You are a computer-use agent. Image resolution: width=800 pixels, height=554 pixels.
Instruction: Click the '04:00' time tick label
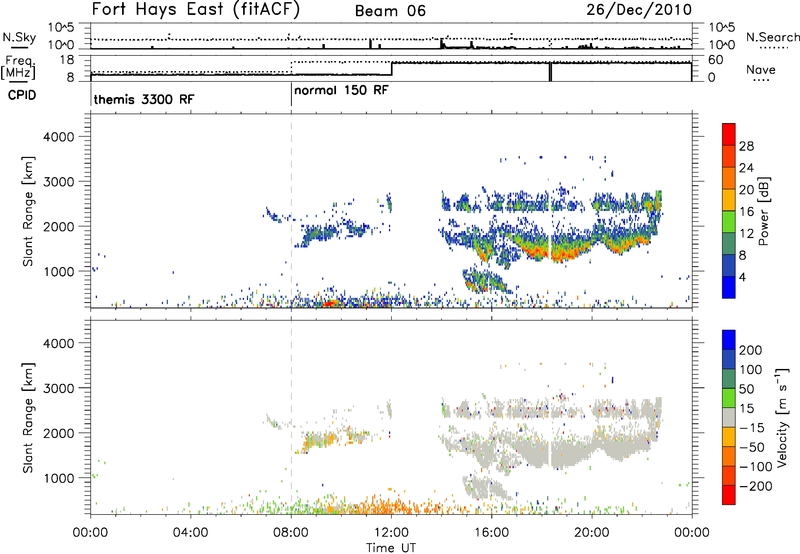point(190,533)
